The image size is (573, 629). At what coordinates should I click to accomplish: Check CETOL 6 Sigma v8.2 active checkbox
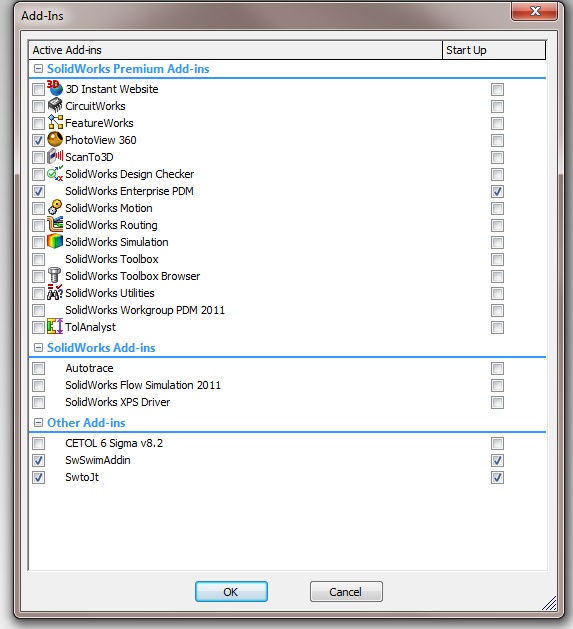[x=39, y=443]
